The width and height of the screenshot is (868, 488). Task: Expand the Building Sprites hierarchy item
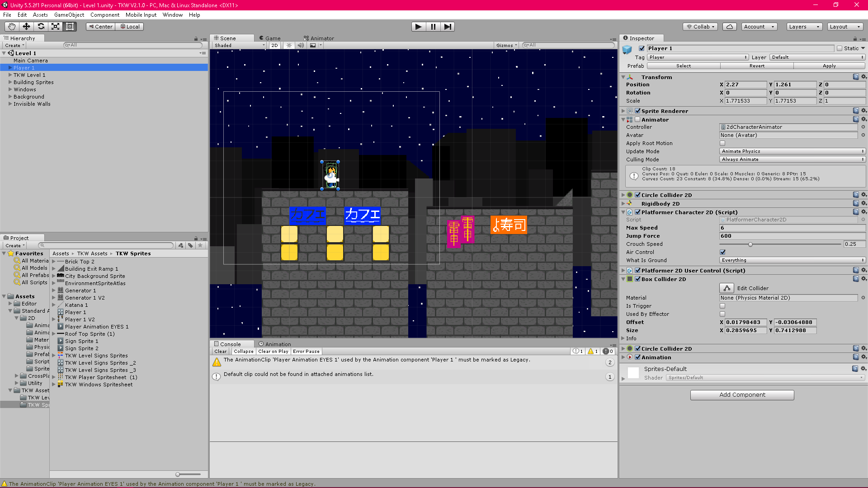[x=11, y=82]
